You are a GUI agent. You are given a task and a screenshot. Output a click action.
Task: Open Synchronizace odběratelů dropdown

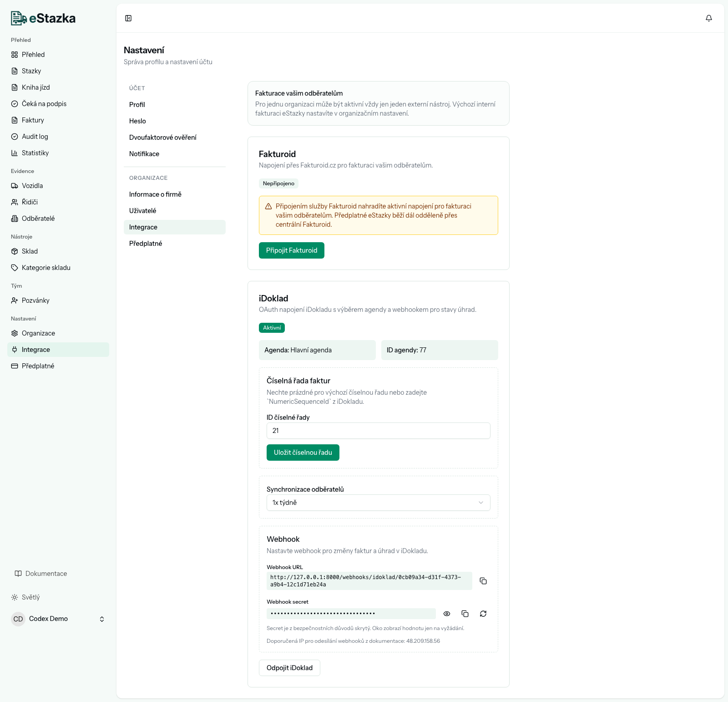pyautogui.click(x=379, y=503)
